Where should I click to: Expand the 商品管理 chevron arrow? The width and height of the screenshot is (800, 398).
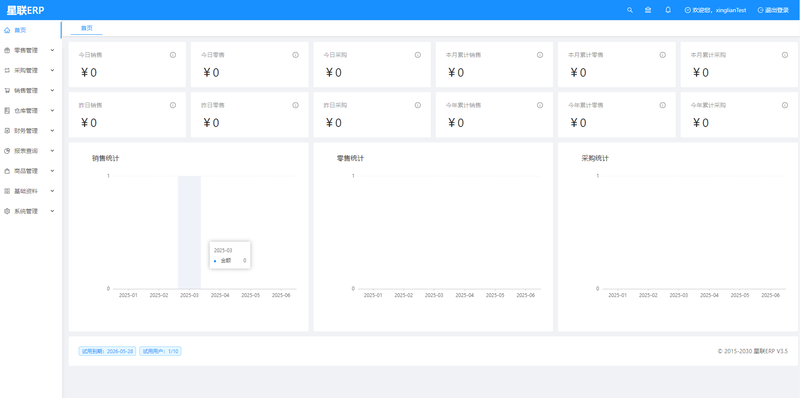coord(53,171)
